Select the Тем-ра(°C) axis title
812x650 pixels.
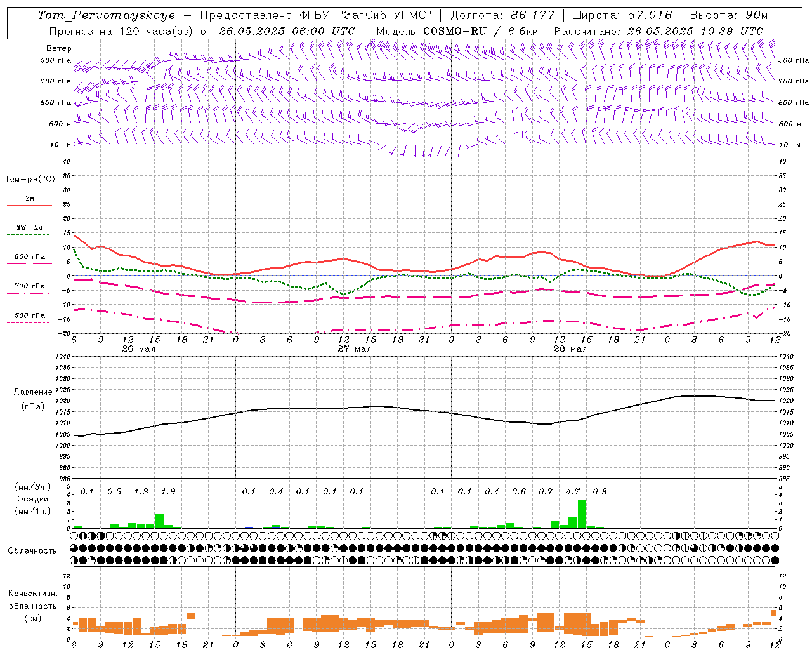(30, 179)
